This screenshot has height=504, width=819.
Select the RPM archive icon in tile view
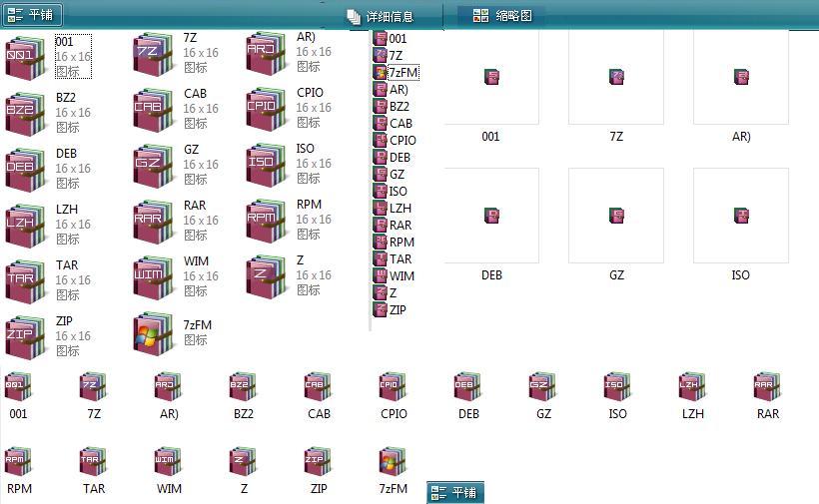tap(266, 221)
